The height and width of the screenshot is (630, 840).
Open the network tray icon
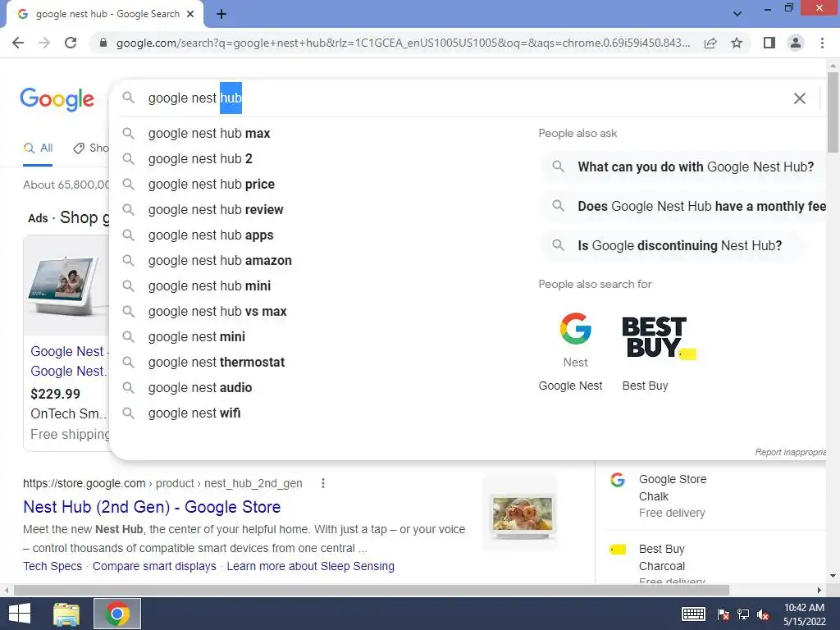(743, 614)
